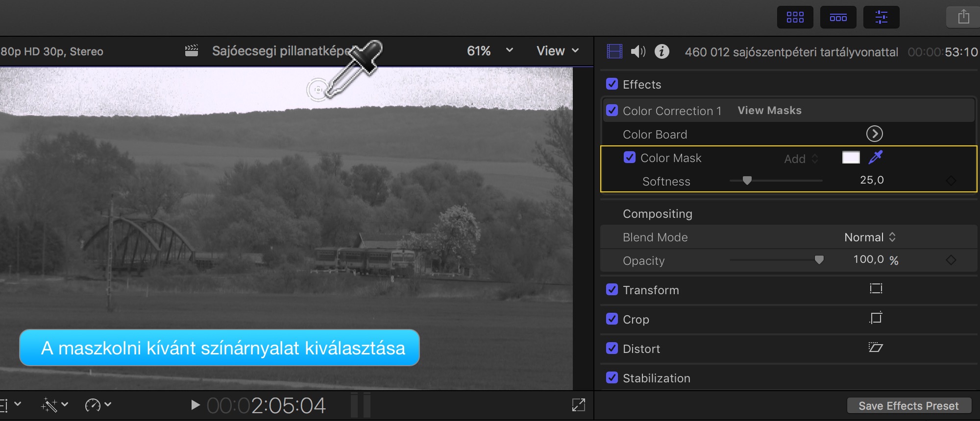Open the 61% zoom level dropdown
The image size is (980, 421).
pos(490,51)
